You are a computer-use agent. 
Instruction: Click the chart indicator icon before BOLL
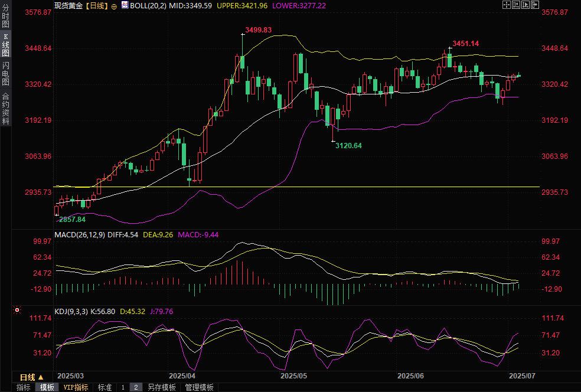pos(125,5)
